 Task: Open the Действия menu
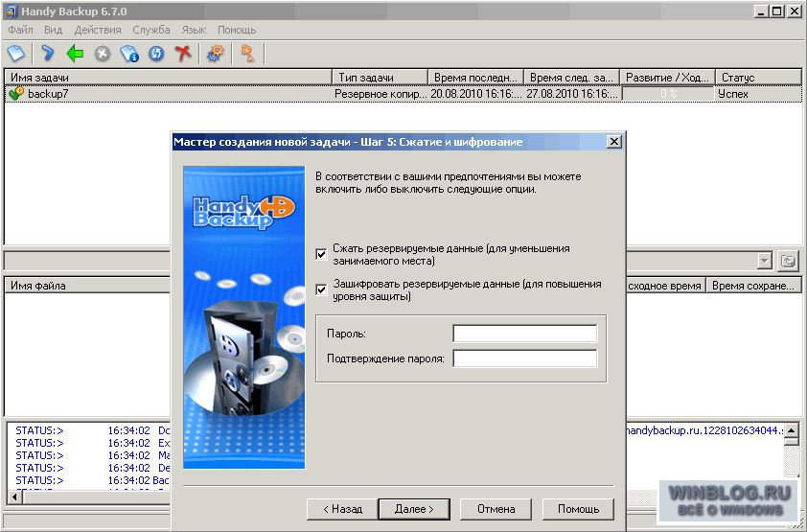[98, 30]
